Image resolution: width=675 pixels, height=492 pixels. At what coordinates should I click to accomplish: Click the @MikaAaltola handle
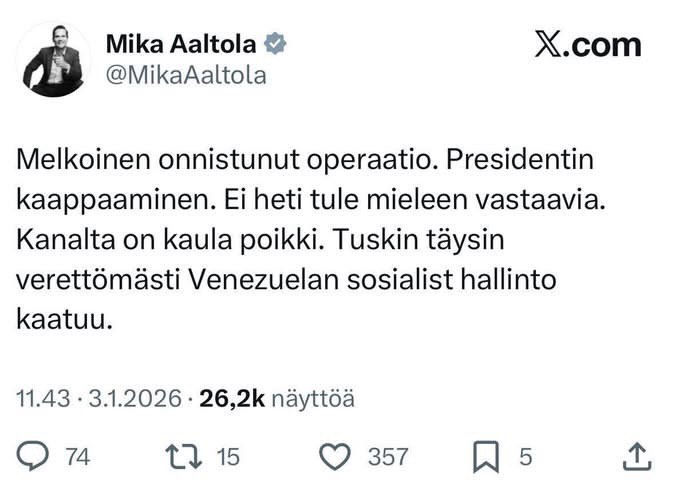(x=185, y=75)
